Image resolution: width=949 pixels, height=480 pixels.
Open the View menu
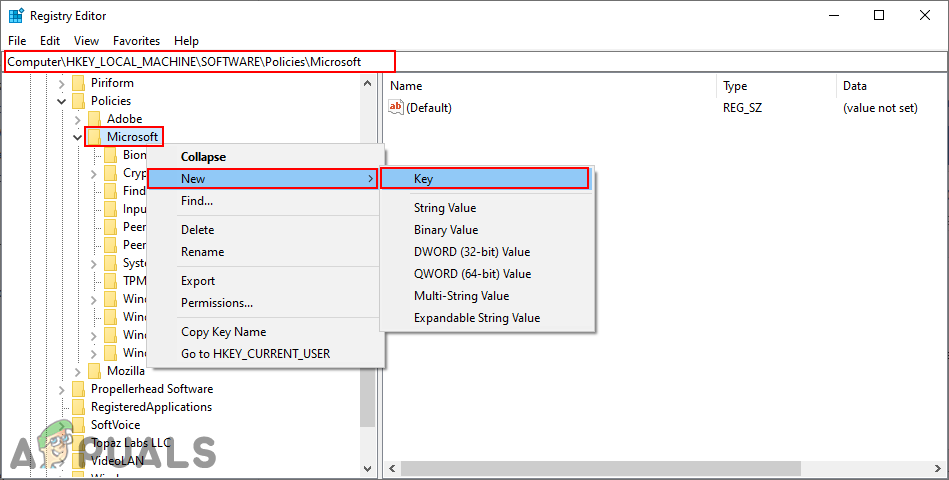(x=87, y=41)
